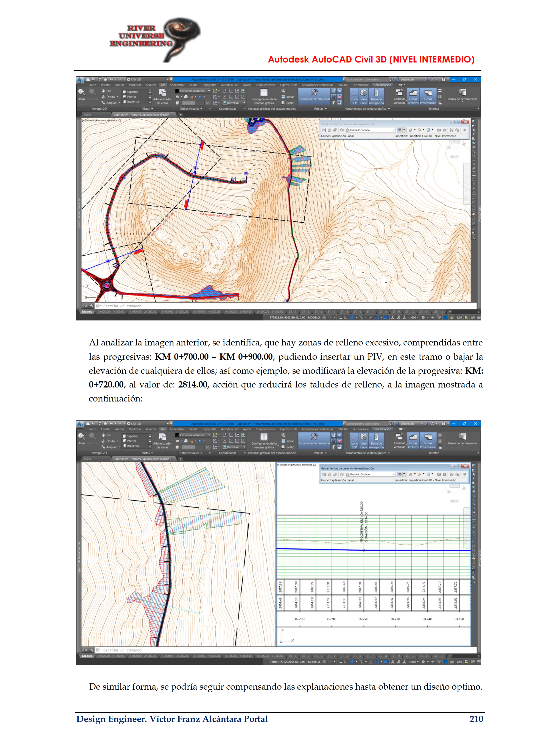Viewport: 534px width, 756px height.
Task: Open Topografía ribbon tab in first screenshot
Action: point(209,85)
